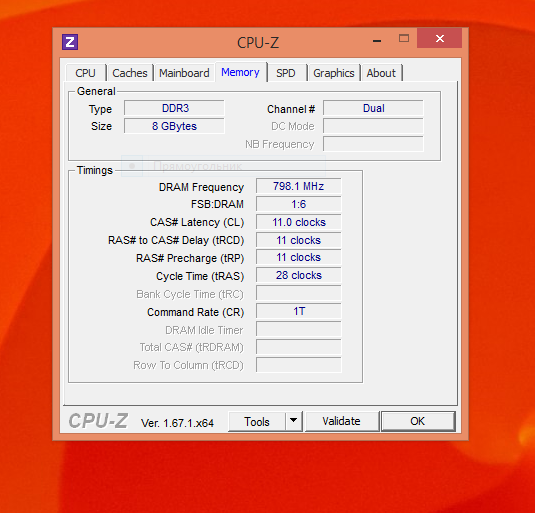Open the Graphics tab
The height and width of the screenshot is (513, 535).
pos(334,73)
